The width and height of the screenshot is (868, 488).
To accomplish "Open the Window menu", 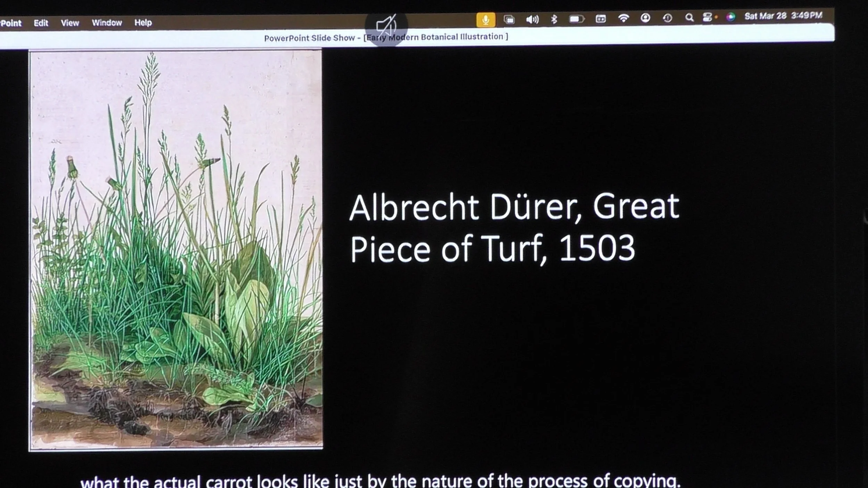I will coord(107,23).
